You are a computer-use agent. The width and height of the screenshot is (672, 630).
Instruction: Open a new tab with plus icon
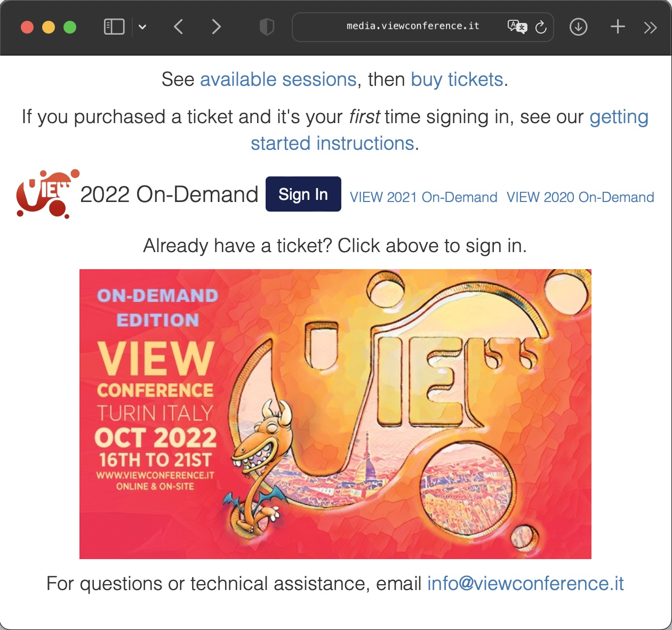tap(618, 27)
